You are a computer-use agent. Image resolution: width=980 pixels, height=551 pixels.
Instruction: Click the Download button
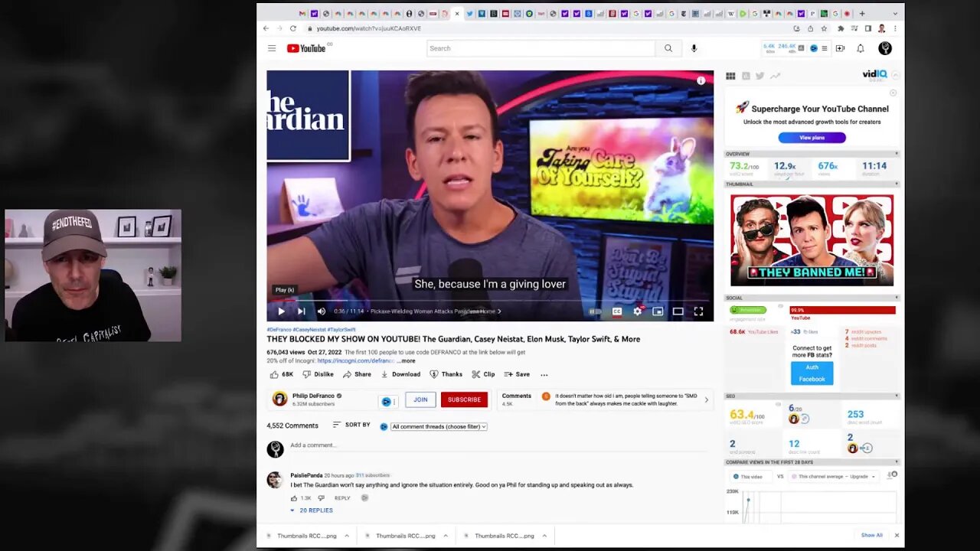click(x=400, y=374)
